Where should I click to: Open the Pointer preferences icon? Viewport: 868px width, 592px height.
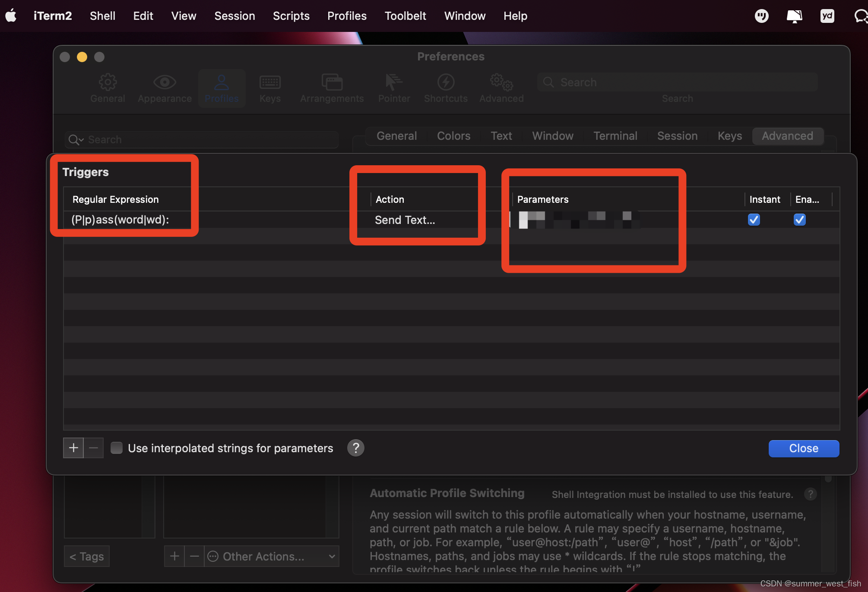tap(393, 82)
